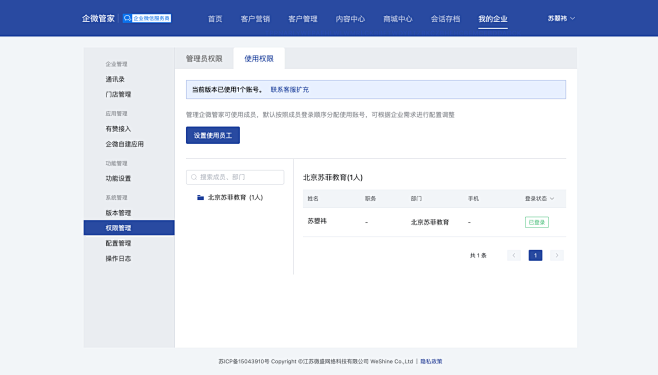The image size is (658, 375).
Task: Switch to the 管理员权限 tab
Action: click(x=204, y=59)
